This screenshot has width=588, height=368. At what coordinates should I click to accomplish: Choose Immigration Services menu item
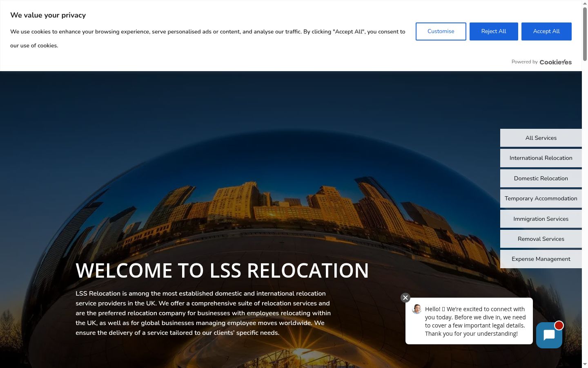tap(541, 219)
